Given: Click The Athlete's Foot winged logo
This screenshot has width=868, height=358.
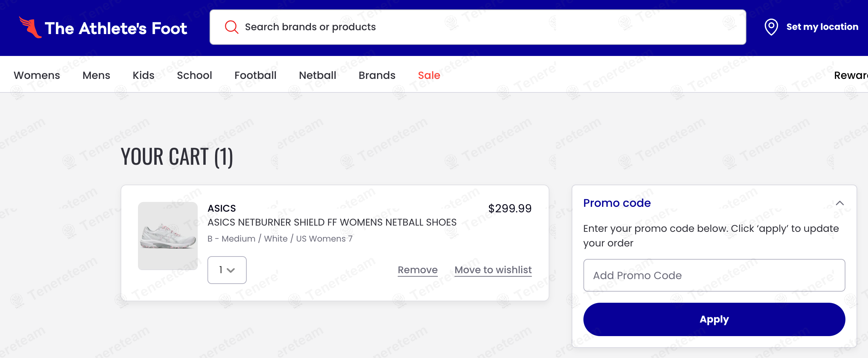Looking at the screenshot, I should pos(30,27).
